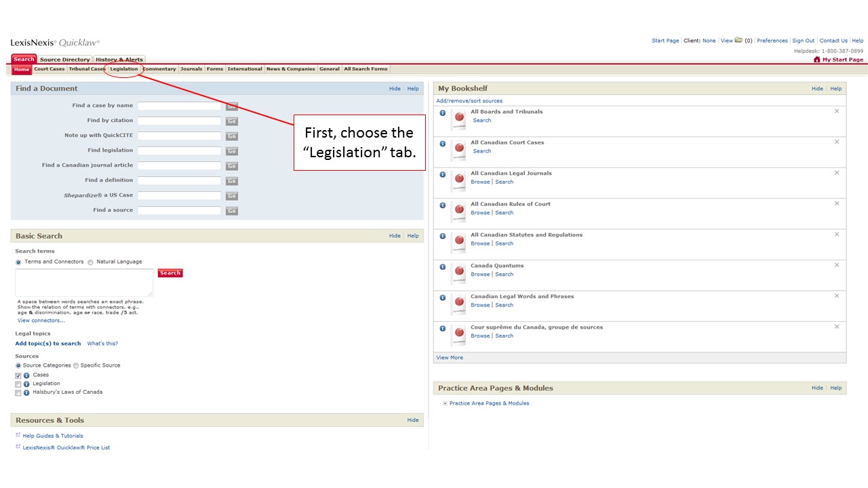The image size is (868, 488).
Task: Open Help Guides & Tutorials link
Action: [53, 436]
